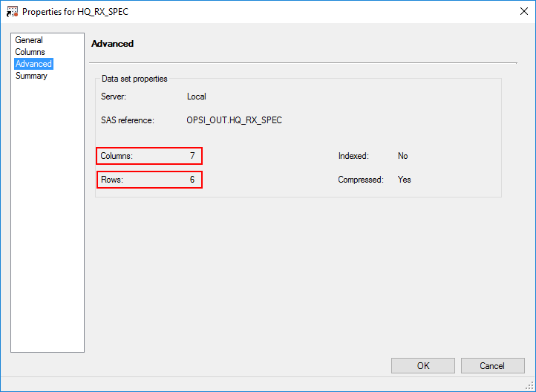536x392 pixels.
Task: Click the resize grip in dialog corner
Action: pyautogui.click(x=530, y=386)
